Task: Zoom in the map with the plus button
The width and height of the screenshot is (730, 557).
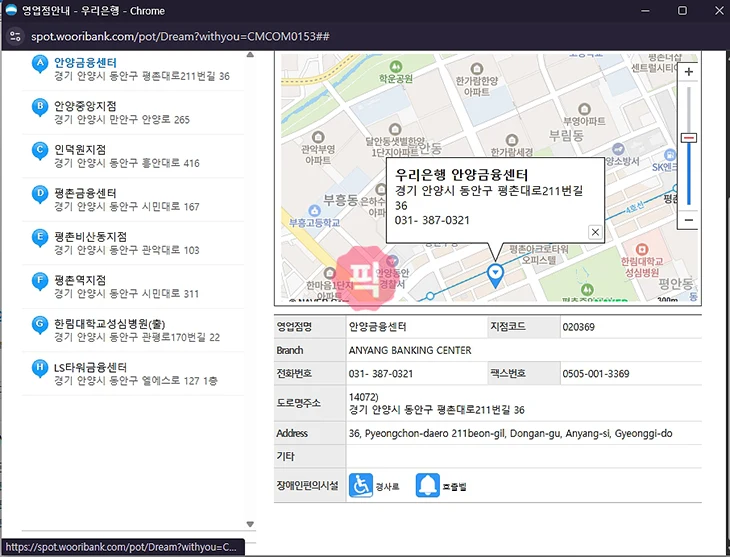Action: pos(689,72)
